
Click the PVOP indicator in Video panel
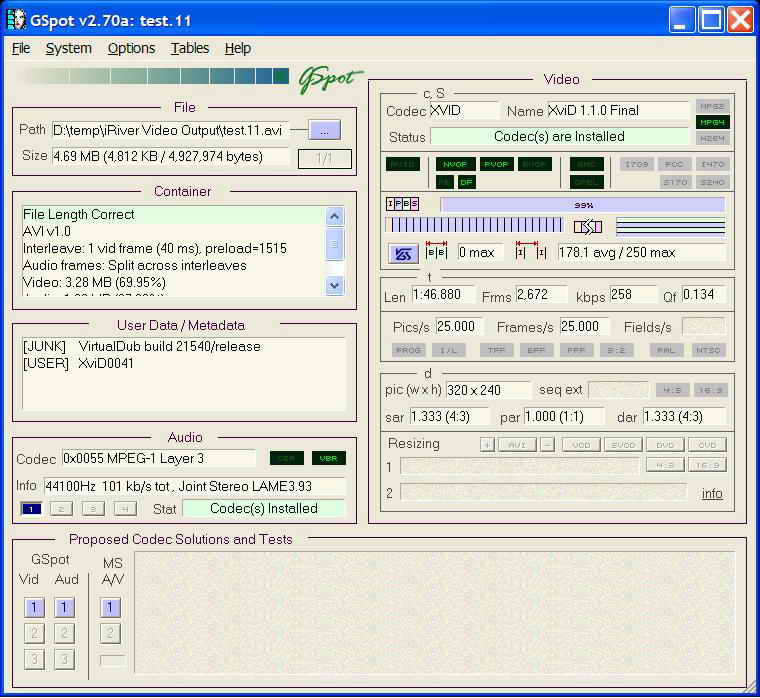point(496,164)
